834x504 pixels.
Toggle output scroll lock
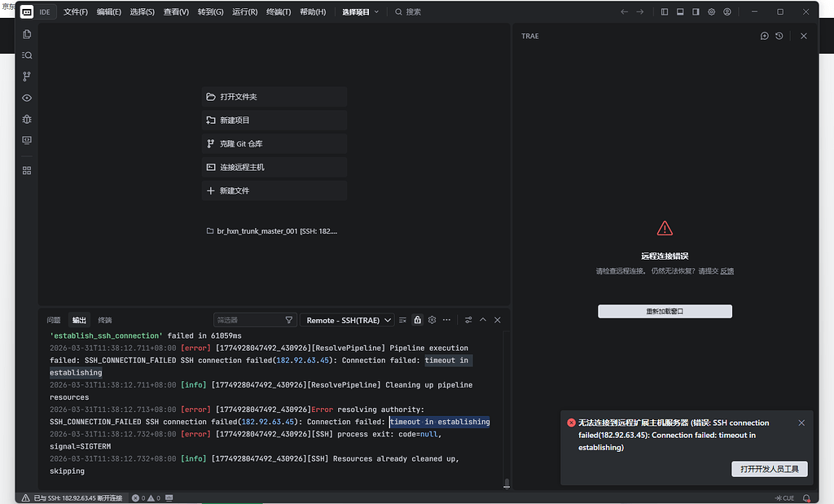pos(418,320)
